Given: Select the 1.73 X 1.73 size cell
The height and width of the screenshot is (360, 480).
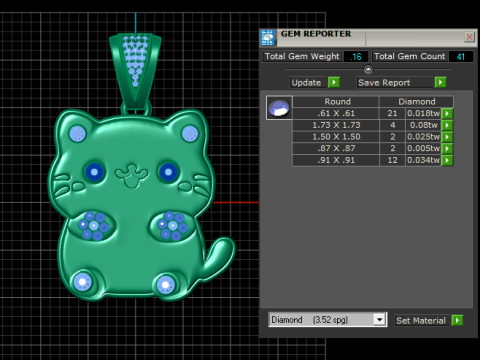Looking at the screenshot, I should (x=336, y=125).
